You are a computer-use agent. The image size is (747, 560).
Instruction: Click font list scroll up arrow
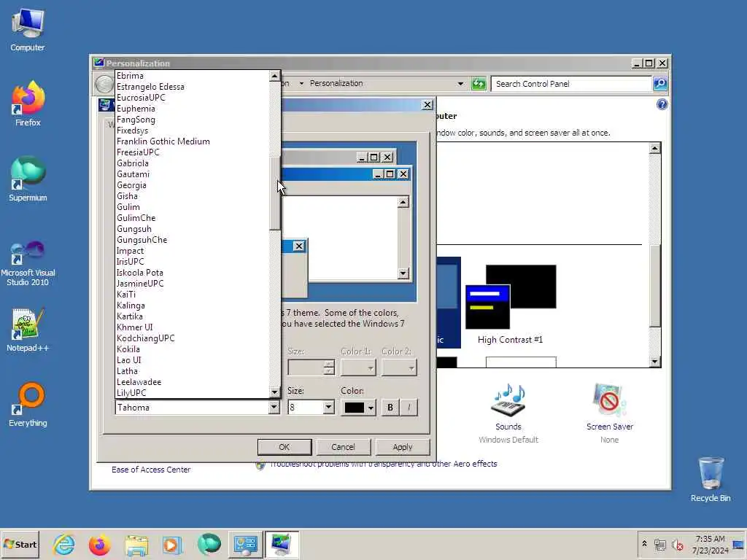(274, 76)
